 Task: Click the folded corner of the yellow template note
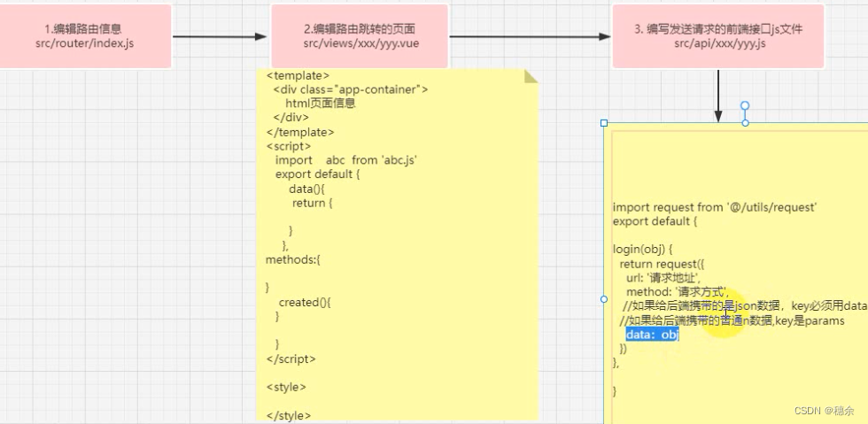[531, 76]
